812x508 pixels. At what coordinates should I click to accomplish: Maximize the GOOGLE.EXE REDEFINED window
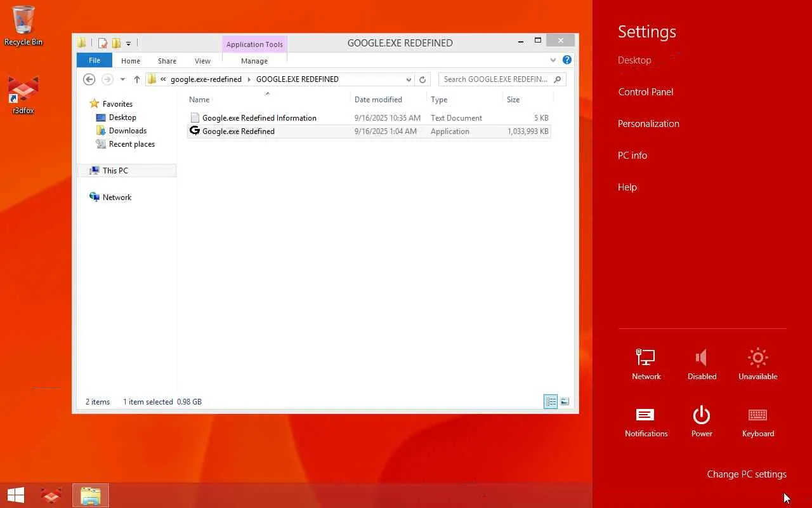click(x=538, y=41)
